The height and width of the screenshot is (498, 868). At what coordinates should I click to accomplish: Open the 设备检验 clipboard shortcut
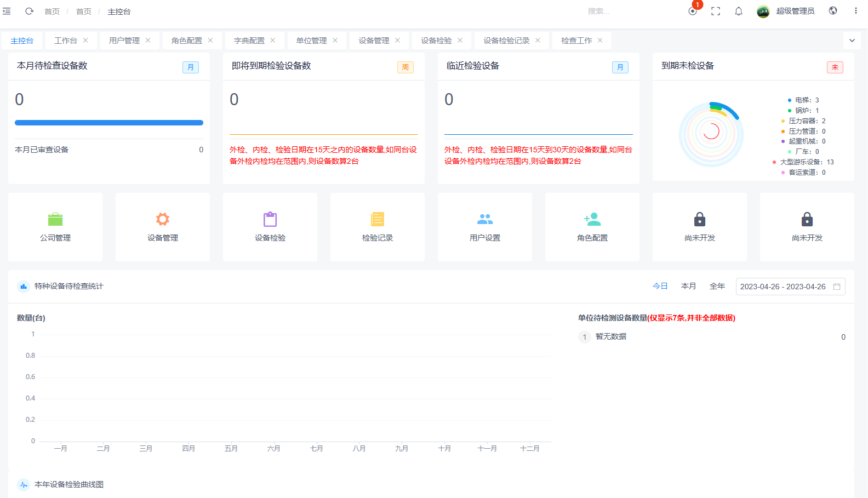point(270,227)
